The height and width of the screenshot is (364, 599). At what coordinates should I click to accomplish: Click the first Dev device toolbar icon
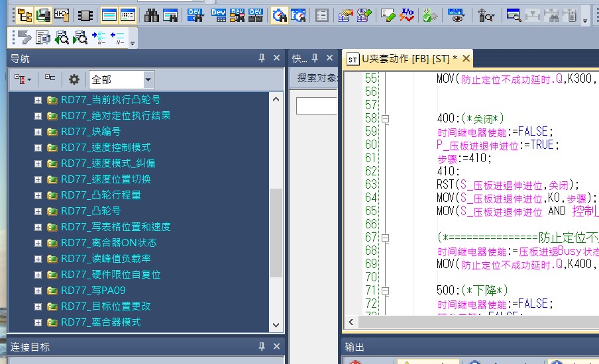tap(195, 15)
